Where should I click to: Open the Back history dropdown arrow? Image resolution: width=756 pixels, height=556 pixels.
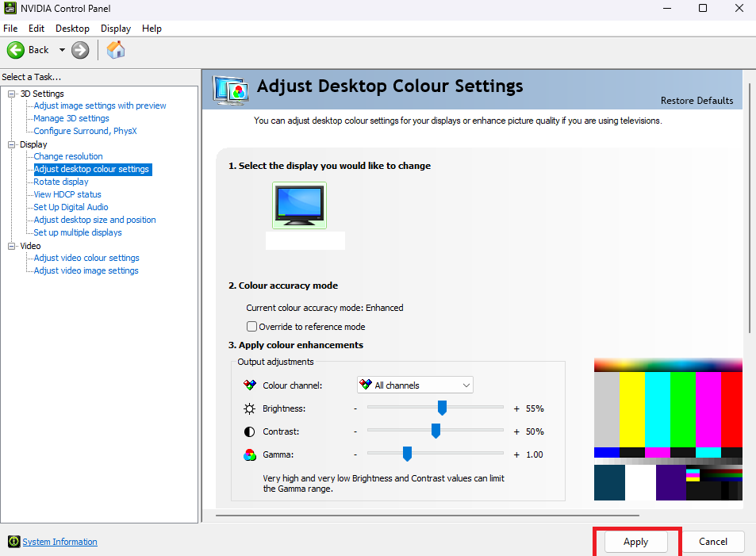pos(62,50)
